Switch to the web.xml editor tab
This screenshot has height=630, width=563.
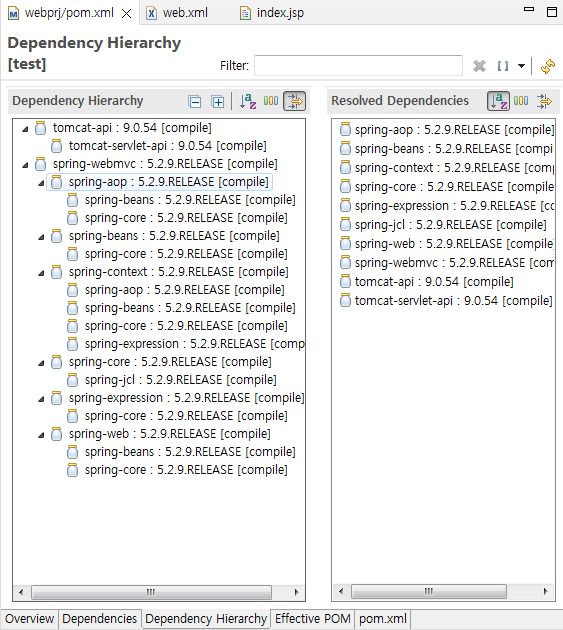(177, 13)
